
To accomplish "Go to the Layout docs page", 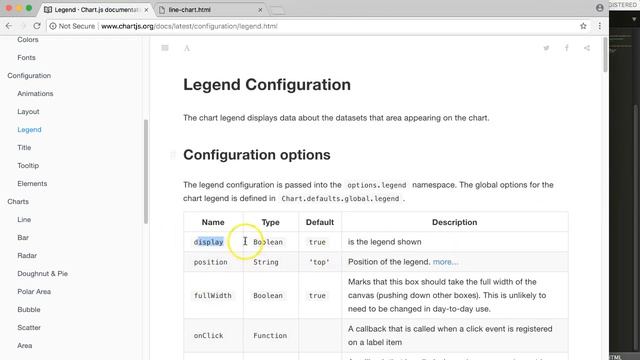I will (28, 111).
